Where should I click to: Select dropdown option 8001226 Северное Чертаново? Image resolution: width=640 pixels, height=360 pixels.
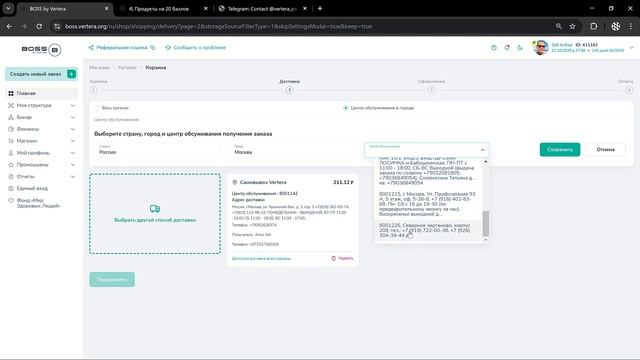tap(427, 230)
